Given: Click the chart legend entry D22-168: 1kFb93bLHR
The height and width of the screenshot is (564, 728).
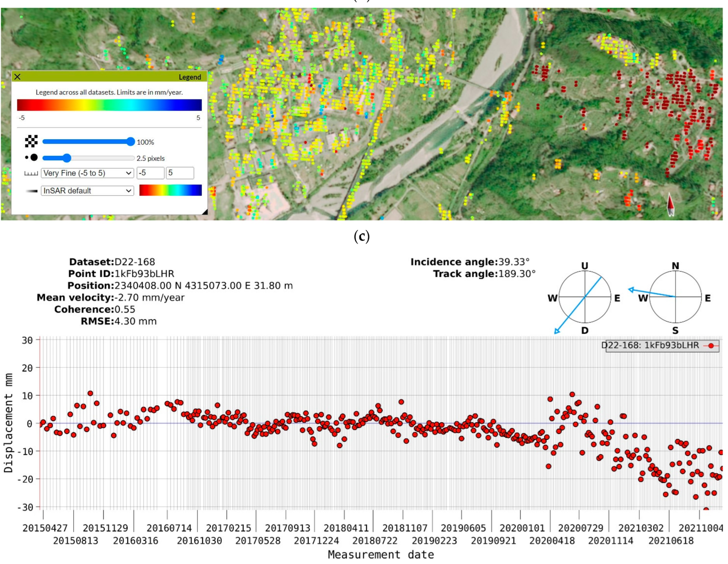Looking at the screenshot, I should click(662, 346).
